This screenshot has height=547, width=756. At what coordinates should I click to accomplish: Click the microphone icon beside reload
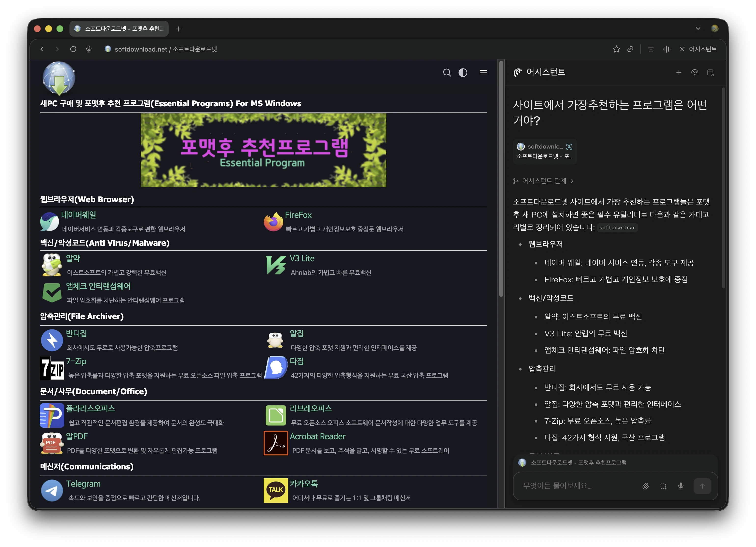89,49
